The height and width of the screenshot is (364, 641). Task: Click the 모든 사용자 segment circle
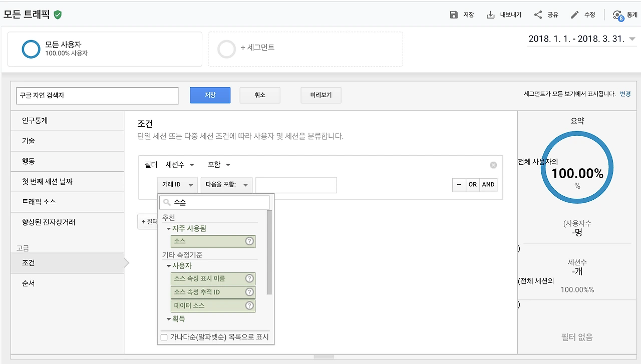coord(31,49)
